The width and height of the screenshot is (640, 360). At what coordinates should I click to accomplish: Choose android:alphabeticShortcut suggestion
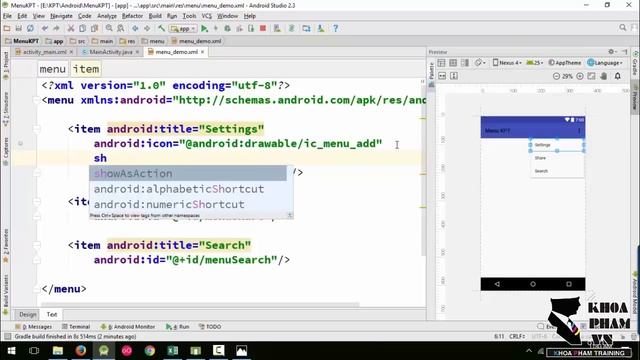188,189
